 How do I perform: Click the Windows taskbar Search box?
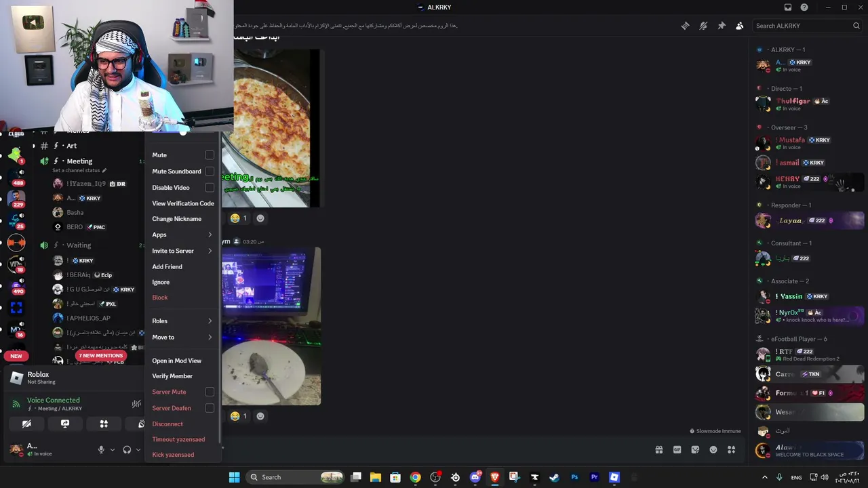[x=295, y=477]
